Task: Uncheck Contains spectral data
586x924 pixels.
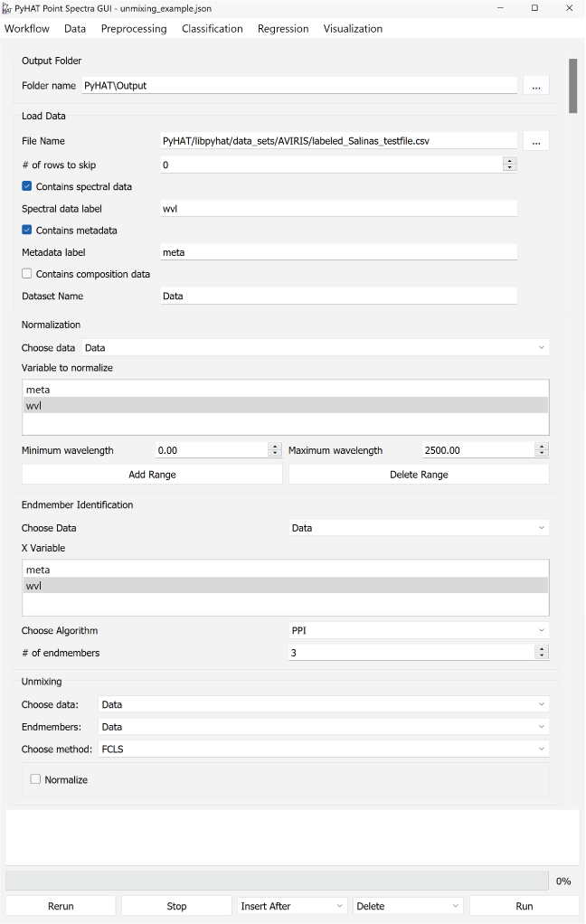Action: tap(27, 186)
